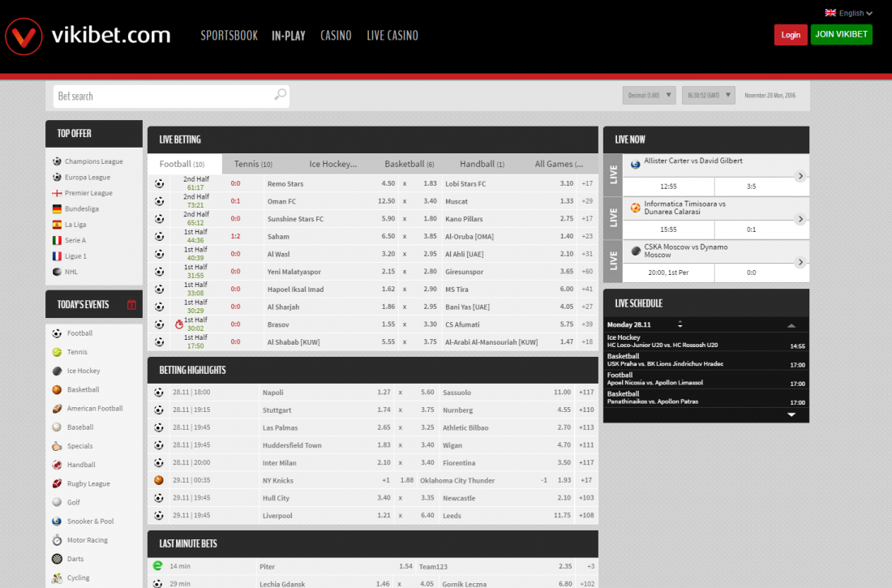This screenshot has height=588, width=892.
Task: Expand the Informatica Timisoara match arrow
Action: click(800, 219)
